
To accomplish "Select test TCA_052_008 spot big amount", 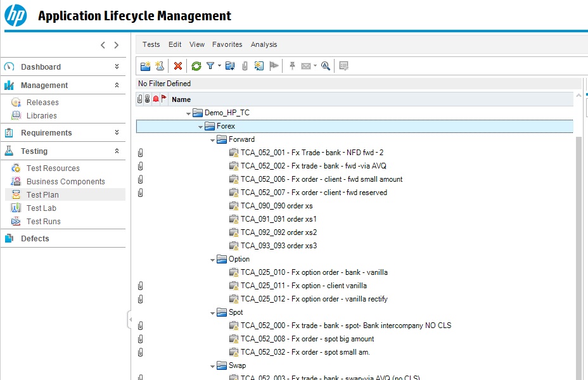I will pos(307,339).
